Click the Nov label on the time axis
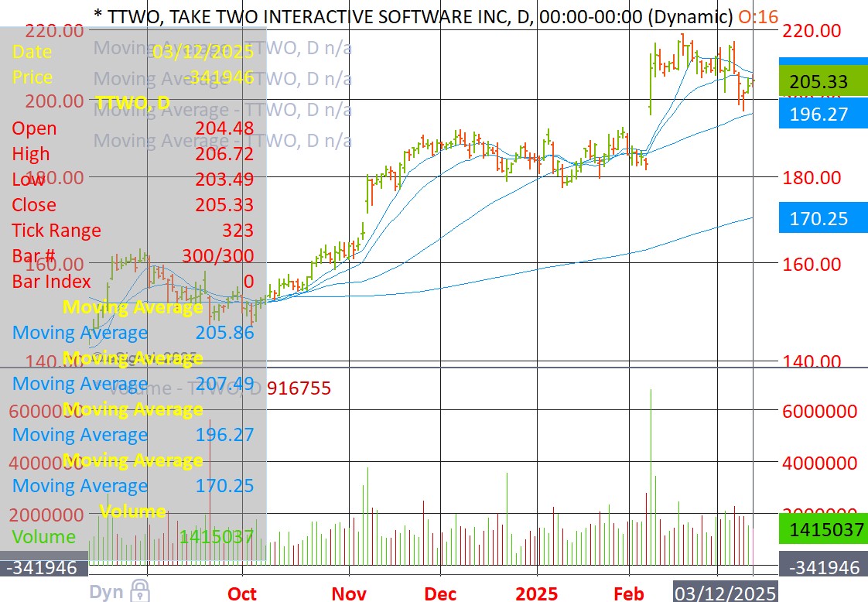 (349, 593)
